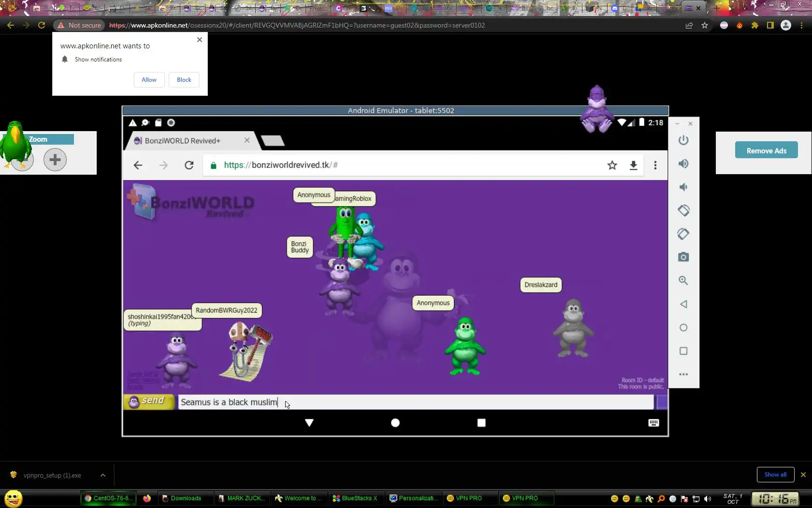
Task: Tap Android navigation back triangle at bottom
Action: coord(309,423)
